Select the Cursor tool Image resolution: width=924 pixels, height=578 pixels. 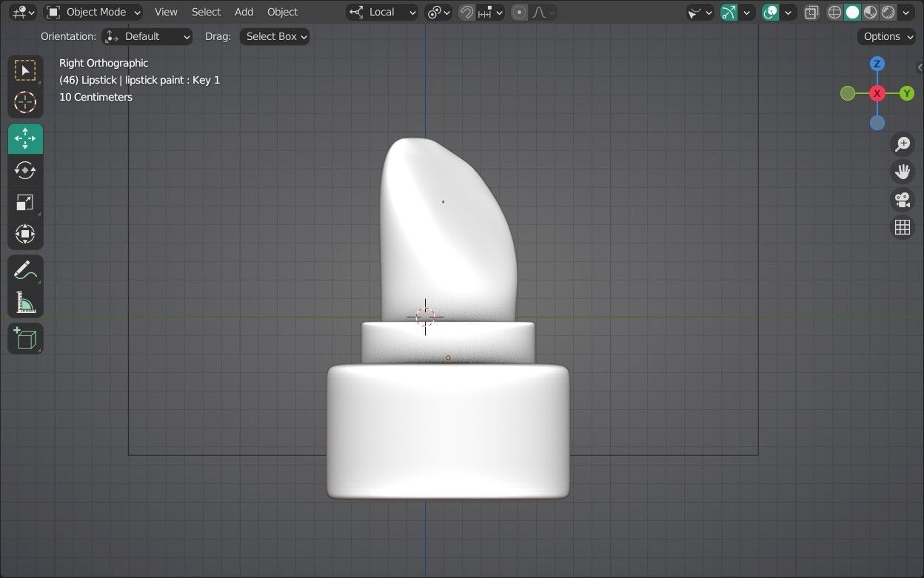25,102
